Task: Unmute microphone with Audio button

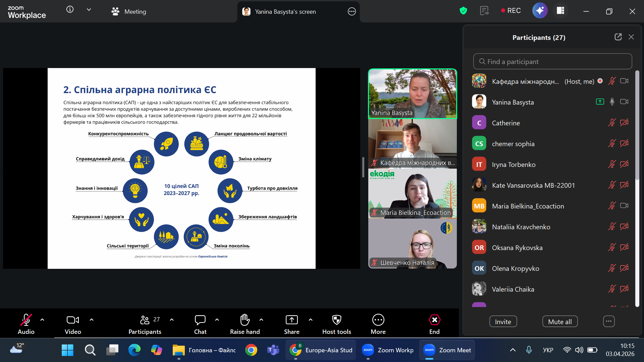Action: [26, 320]
